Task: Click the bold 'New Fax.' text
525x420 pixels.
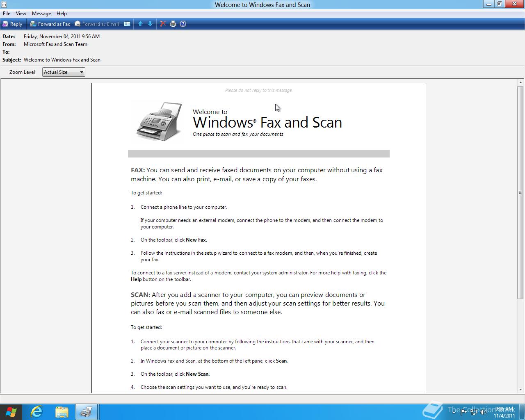Action: point(196,240)
